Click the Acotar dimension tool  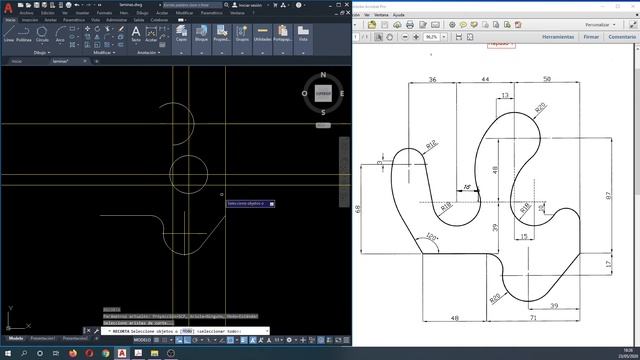point(151,34)
